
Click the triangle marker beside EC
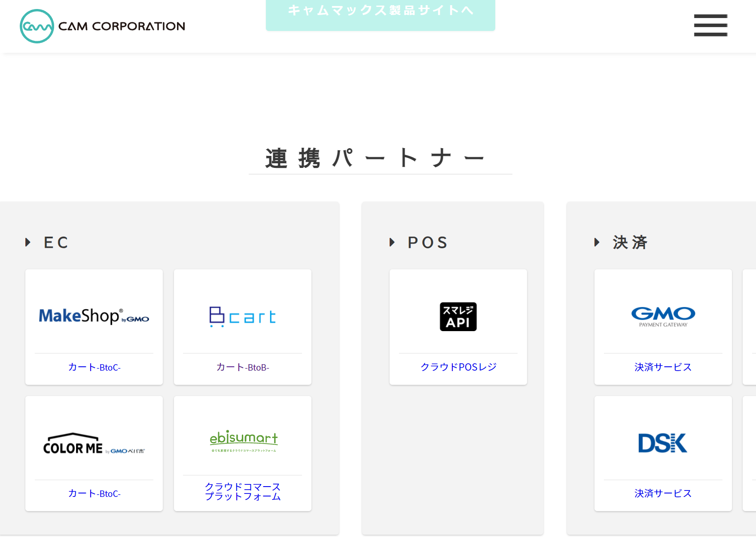coord(28,242)
